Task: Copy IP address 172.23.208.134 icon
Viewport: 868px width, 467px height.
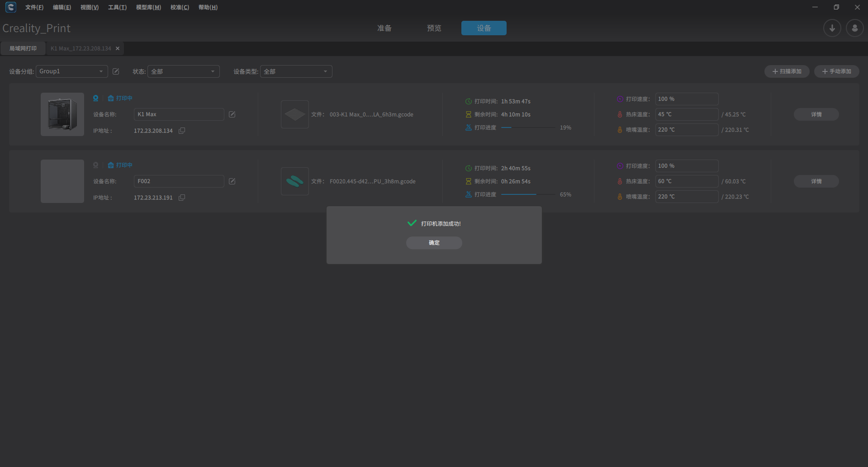Action: (182, 131)
